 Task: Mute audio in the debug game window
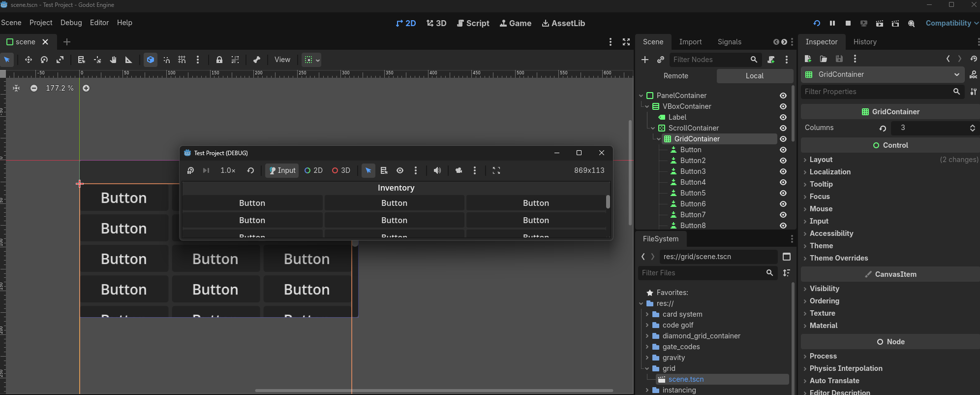[437, 170]
